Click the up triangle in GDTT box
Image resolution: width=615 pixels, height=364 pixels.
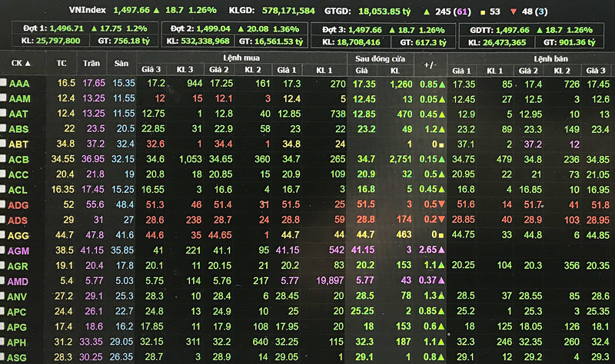pos(540,30)
